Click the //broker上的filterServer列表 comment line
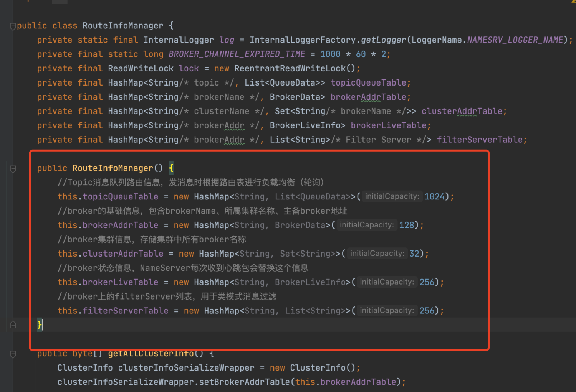The height and width of the screenshot is (392, 576). 167,296
